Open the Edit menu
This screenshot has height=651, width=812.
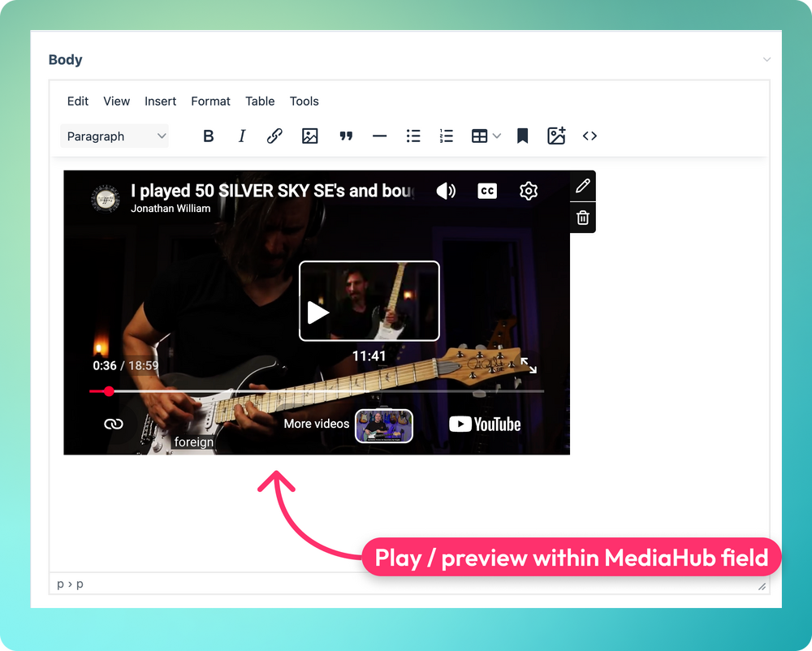click(x=78, y=101)
